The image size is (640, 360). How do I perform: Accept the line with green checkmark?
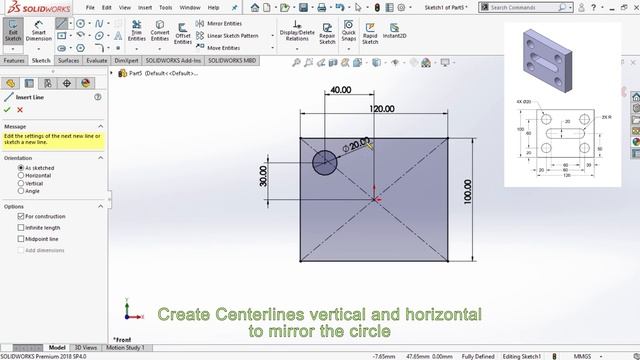7,109
